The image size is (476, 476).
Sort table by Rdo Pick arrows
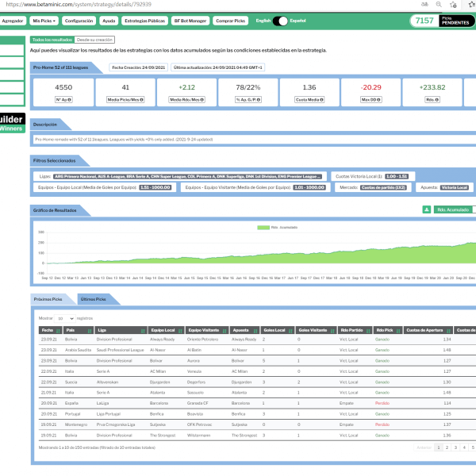[x=398, y=331]
